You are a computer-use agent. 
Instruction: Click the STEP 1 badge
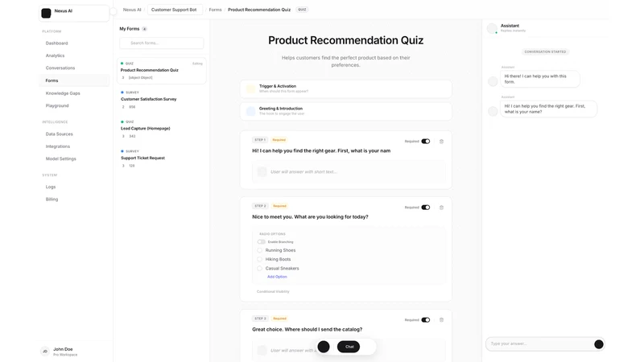click(260, 140)
